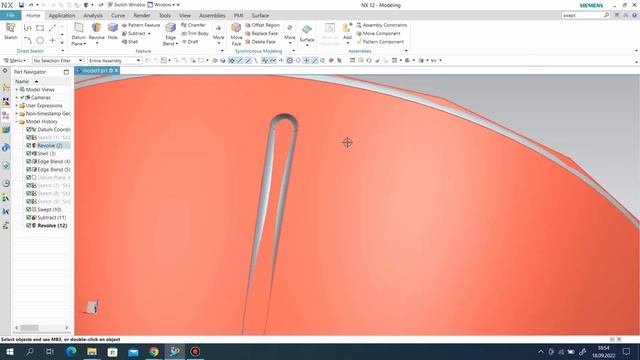Image resolution: width=640 pixels, height=360 pixels.
Task: Open the File menu tab
Action: pyautogui.click(x=11, y=15)
